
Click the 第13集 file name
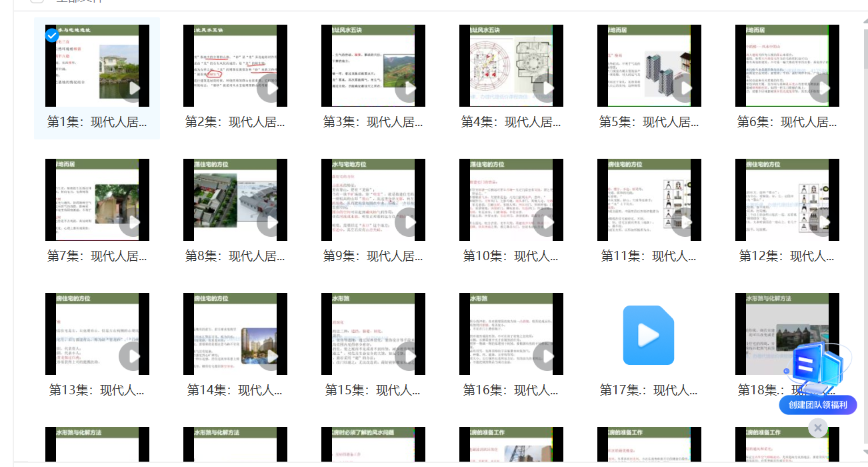pos(97,390)
